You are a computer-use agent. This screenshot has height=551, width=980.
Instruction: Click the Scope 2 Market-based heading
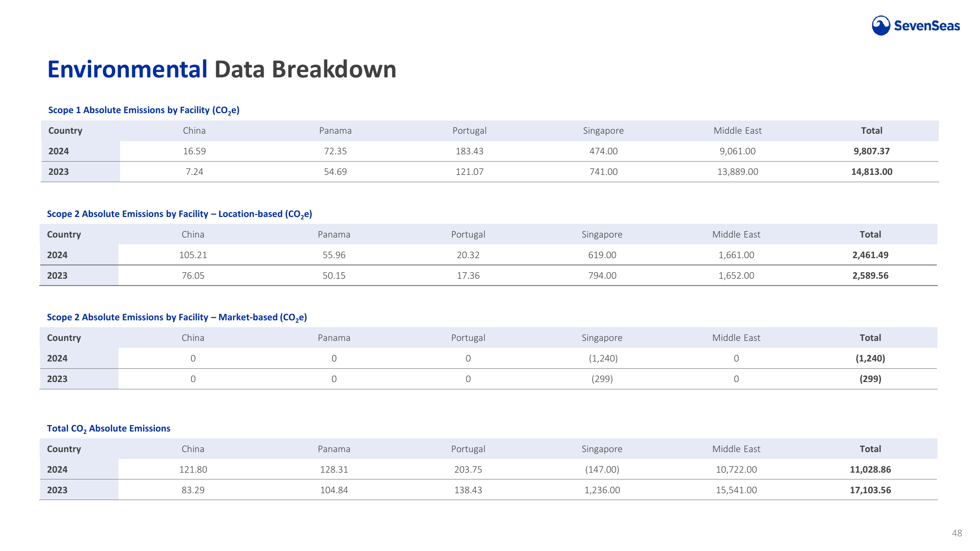click(x=177, y=317)
